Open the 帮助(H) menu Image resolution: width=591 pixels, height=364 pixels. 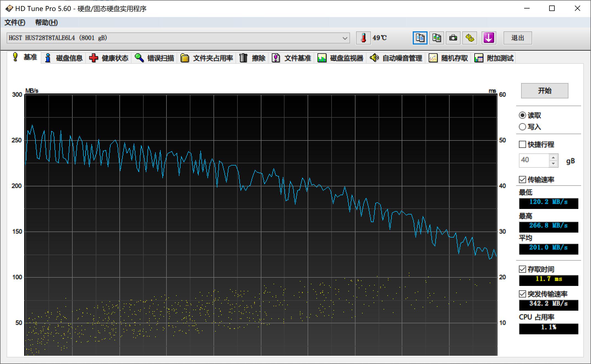(x=46, y=23)
